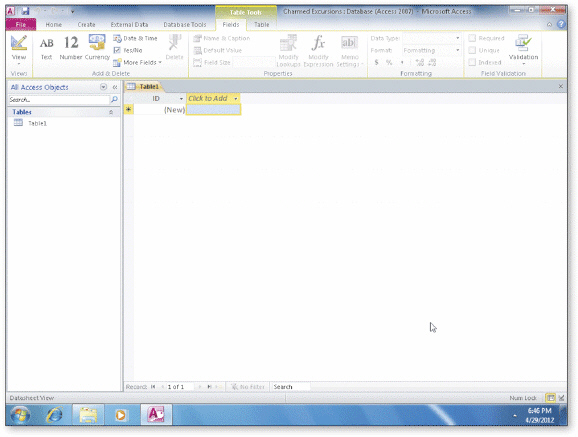Open the Format dropdown

458,50
